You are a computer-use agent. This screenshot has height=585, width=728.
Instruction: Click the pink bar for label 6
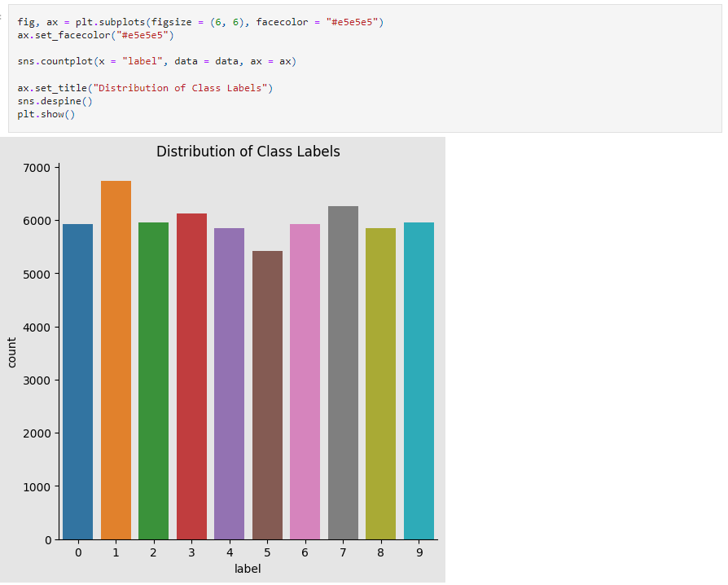click(305, 381)
